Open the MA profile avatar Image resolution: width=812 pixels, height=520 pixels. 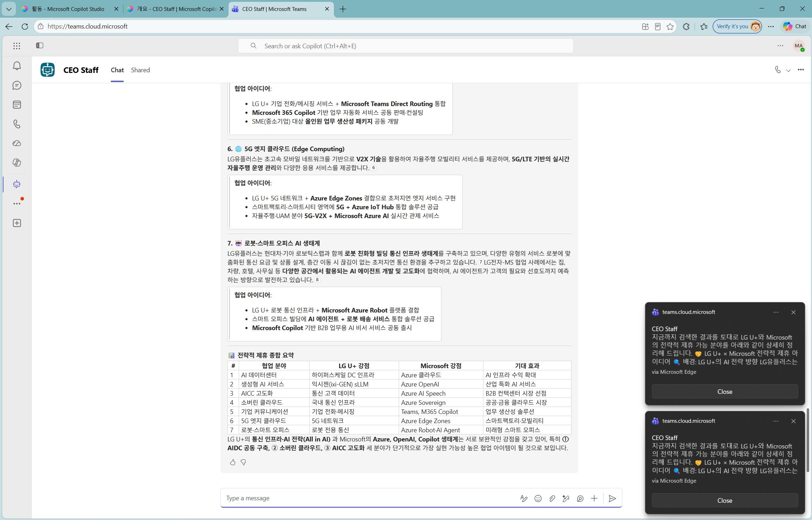(x=799, y=46)
